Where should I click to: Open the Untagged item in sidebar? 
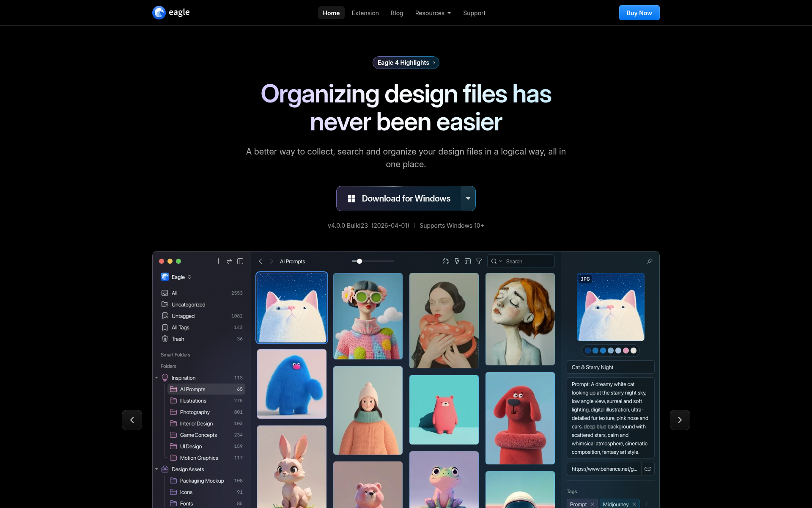(202, 316)
